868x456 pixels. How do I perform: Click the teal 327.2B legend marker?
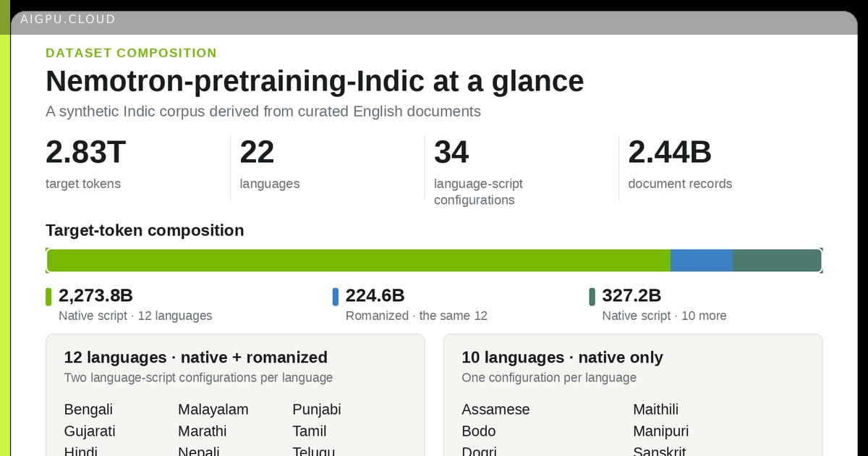(x=592, y=296)
